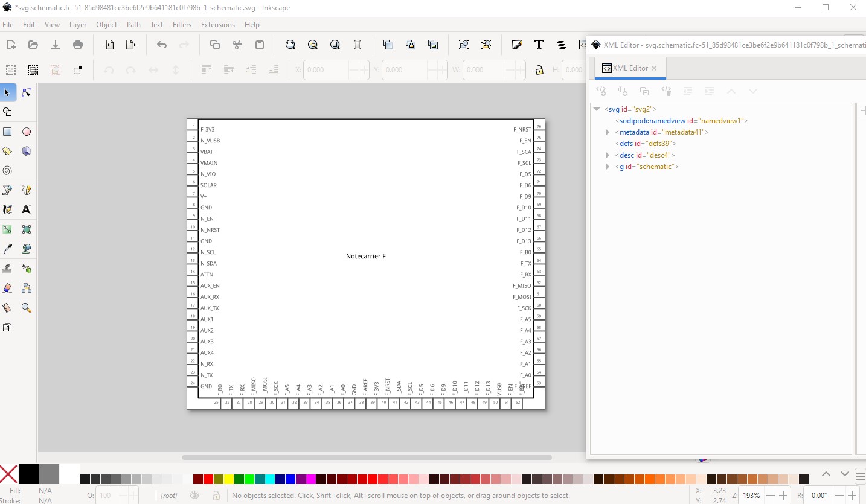Click the Undo arrow icon

pos(162,45)
